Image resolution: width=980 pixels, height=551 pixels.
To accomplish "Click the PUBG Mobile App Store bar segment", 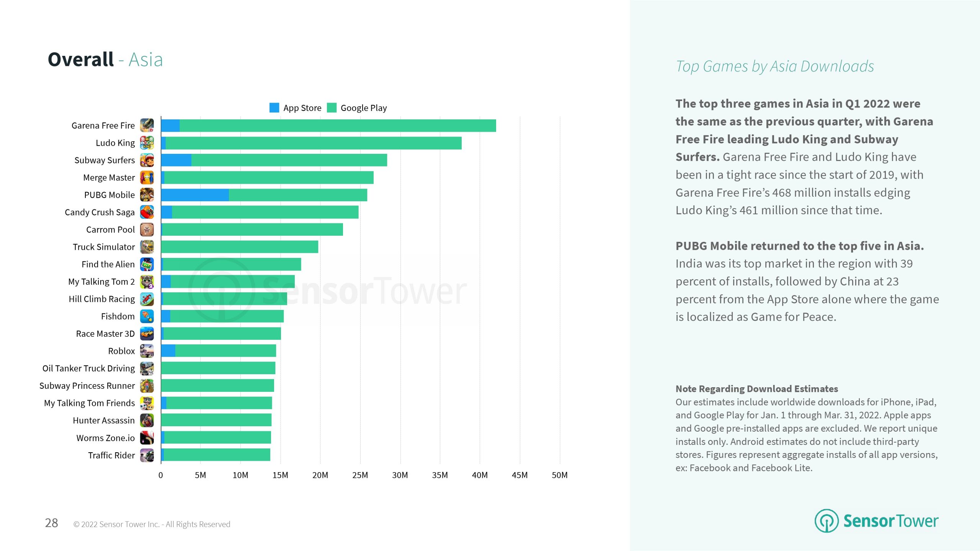I will [x=195, y=195].
